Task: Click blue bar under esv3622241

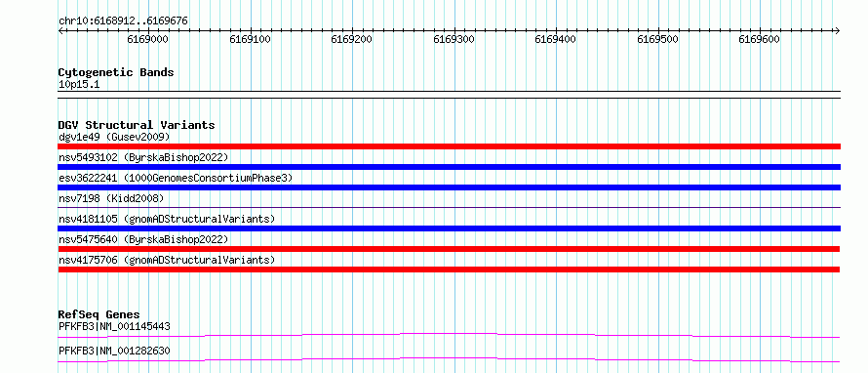Action: click(450, 187)
